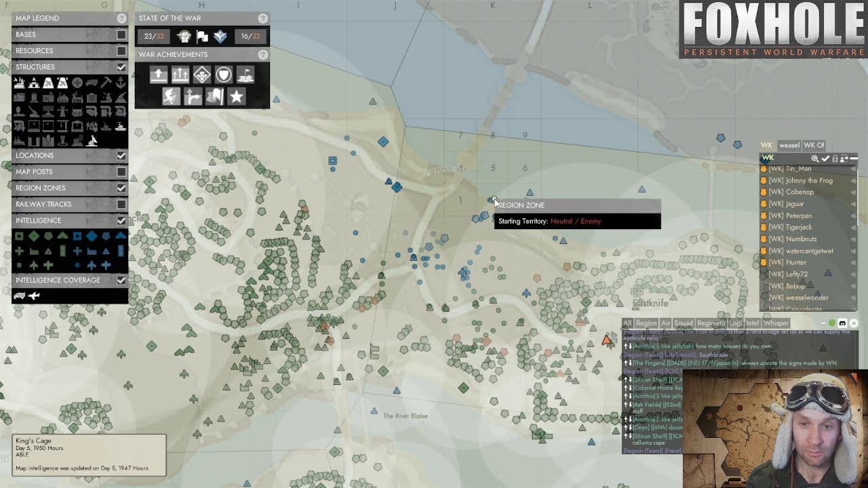Click first upward-arrow War Achievement icon
Viewport: 868px width, 488px height.
coord(158,75)
